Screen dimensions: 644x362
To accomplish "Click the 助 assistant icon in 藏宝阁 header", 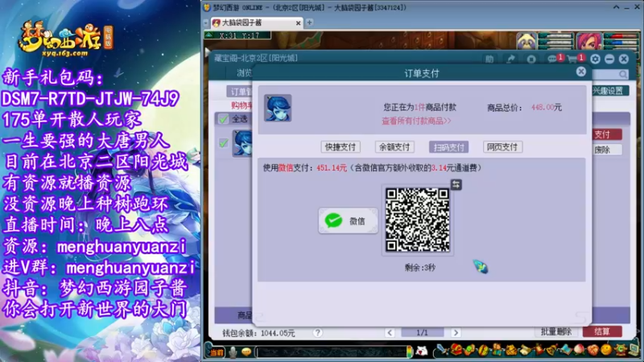I will tap(489, 59).
